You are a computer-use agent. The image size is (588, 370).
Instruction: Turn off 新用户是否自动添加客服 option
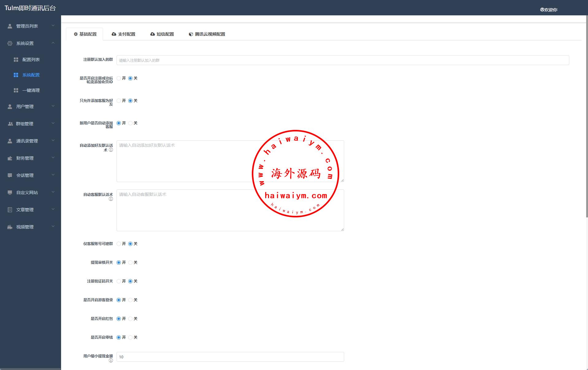pos(130,123)
